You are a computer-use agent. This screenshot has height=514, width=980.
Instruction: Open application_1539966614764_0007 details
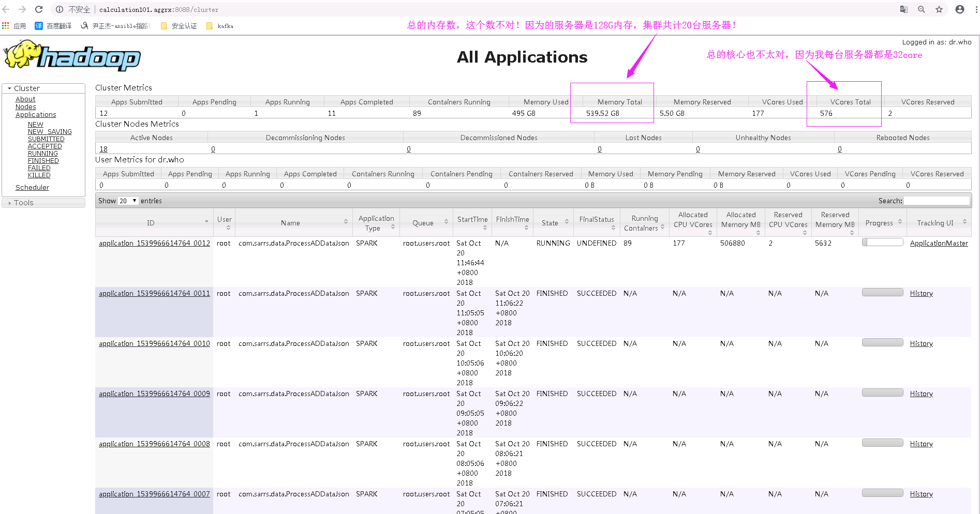tap(154, 494)
